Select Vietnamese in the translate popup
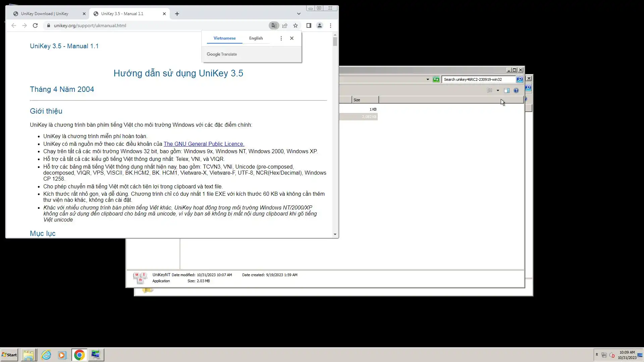Viewport: 644px width, 362px height. click(224, 38)
